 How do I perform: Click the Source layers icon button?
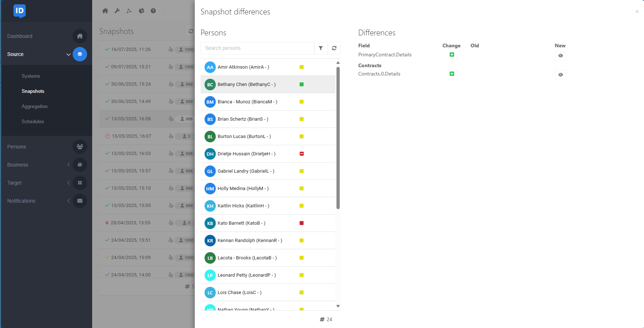pos(80,54)
